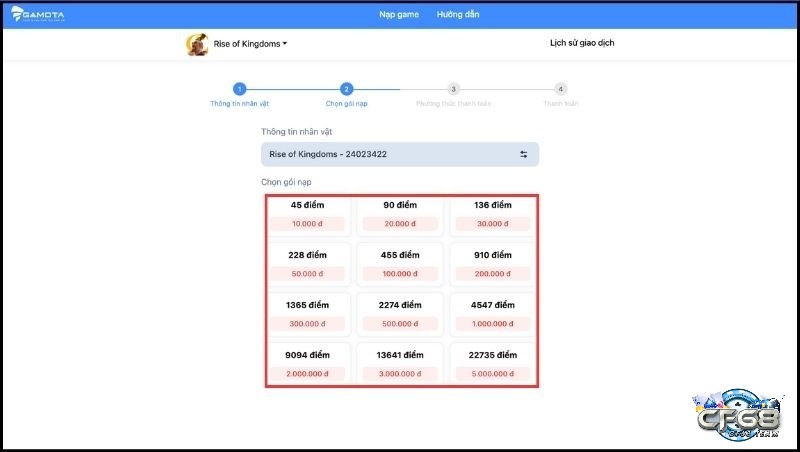Open the Nạp game menu
This screenshot has height=452, width=800.
(x=399, y=14)
